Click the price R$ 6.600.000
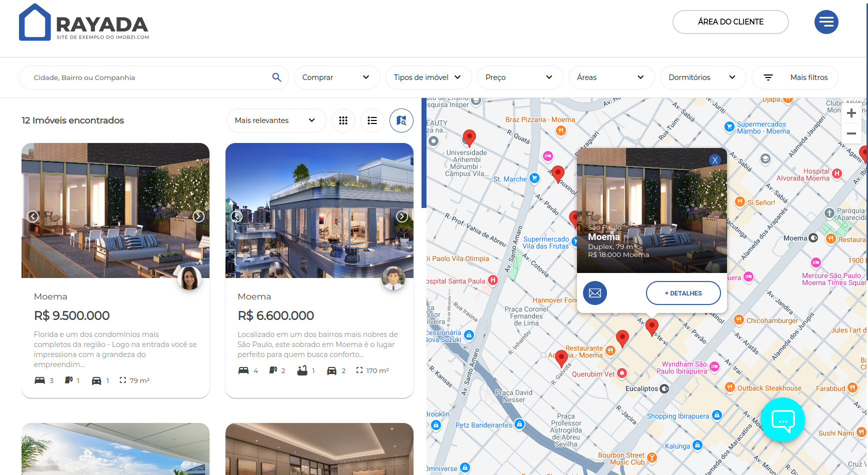Viewport: 868px width, 475px height. click(275, 315)
